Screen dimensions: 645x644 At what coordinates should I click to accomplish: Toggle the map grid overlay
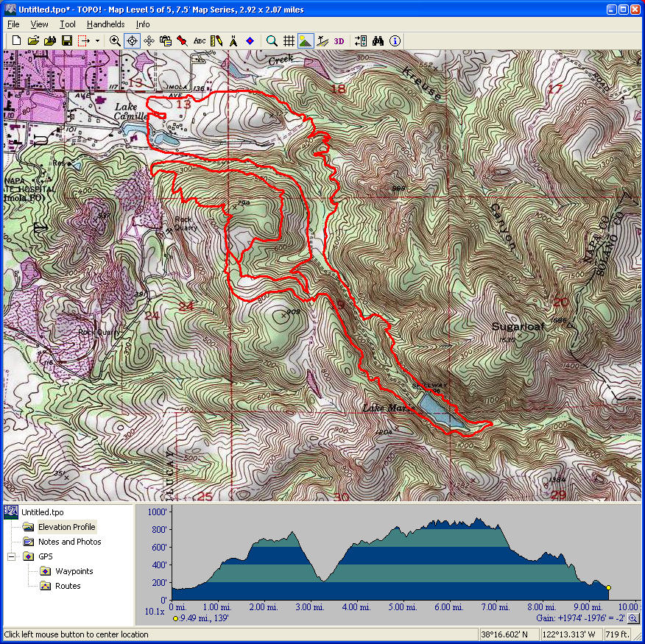289,41
